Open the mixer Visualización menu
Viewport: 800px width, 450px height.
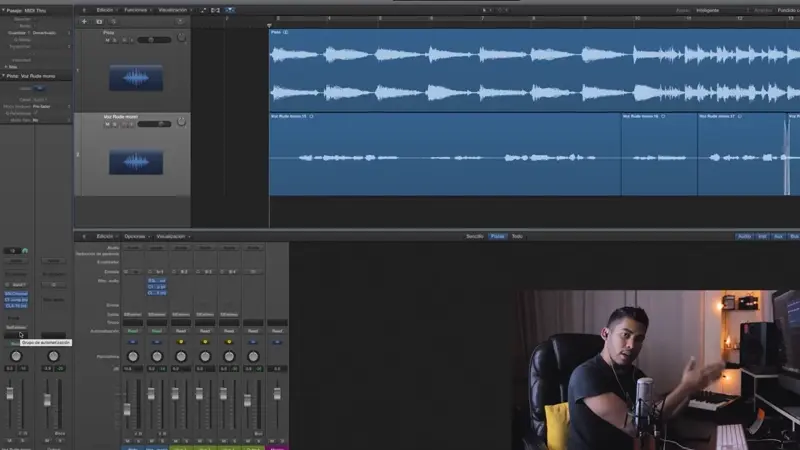click(x=171, y=236)
